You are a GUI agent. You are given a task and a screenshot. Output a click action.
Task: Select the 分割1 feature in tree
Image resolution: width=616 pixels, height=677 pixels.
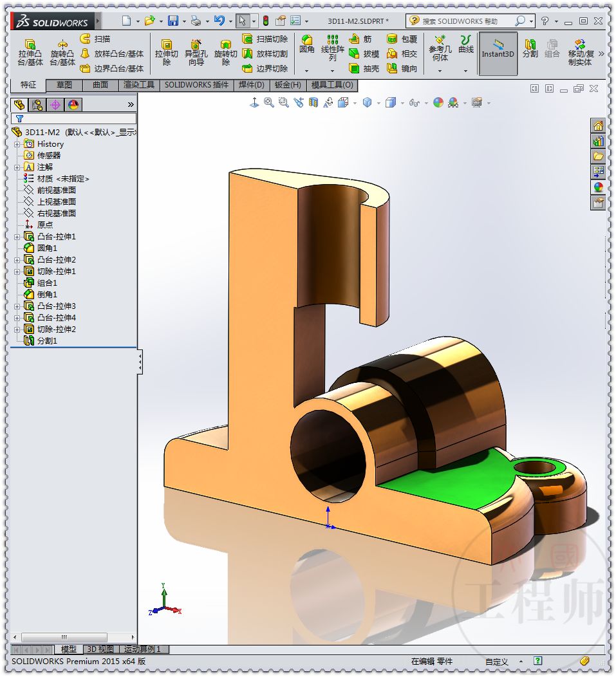pos(41,340)
